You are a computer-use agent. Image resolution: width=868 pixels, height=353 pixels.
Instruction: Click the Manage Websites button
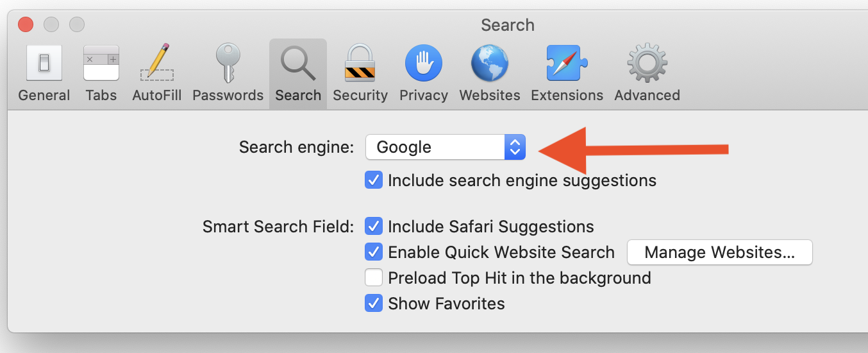[x=719, y=252]
